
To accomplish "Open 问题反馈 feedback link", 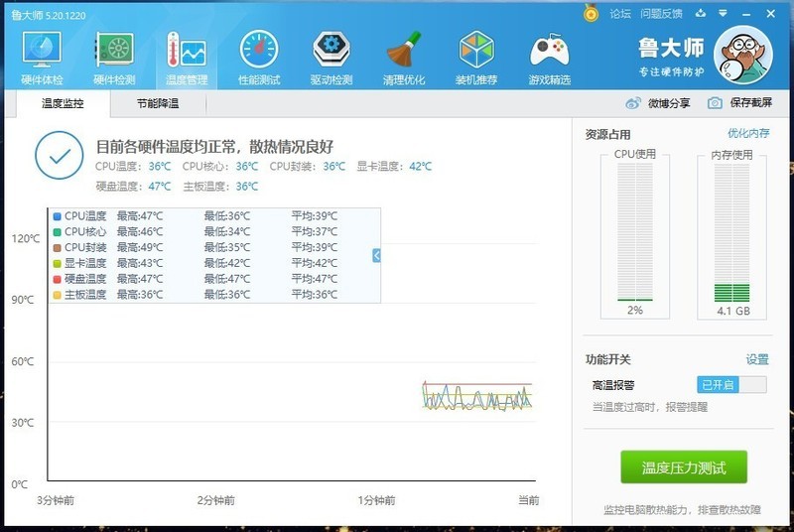I will 661,14.
